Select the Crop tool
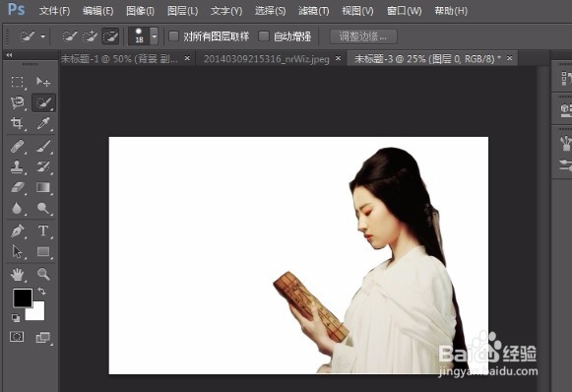The image size is (572, 392). coord(17,123)
